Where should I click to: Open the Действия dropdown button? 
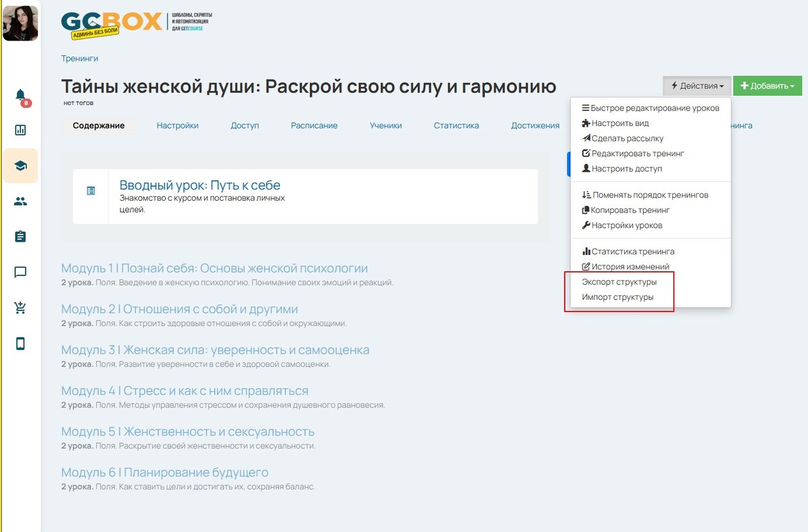click(697, 86)
